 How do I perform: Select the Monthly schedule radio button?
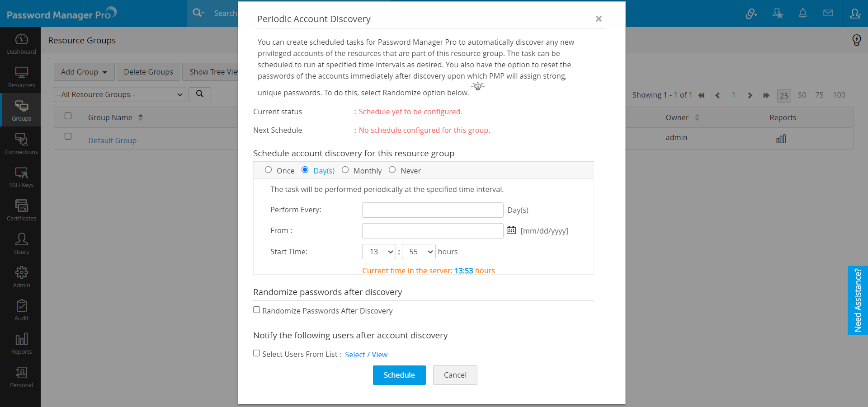coord(345,170)
